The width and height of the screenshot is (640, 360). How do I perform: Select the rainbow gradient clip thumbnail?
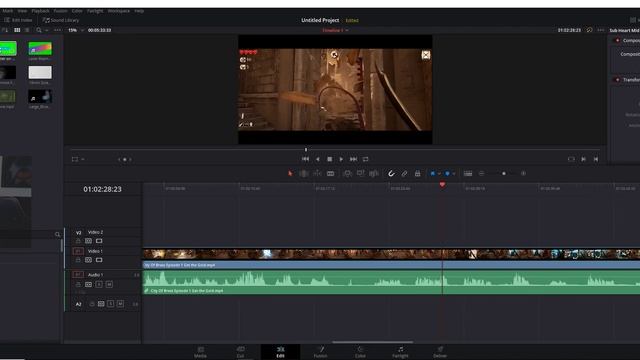coord(40,49)
